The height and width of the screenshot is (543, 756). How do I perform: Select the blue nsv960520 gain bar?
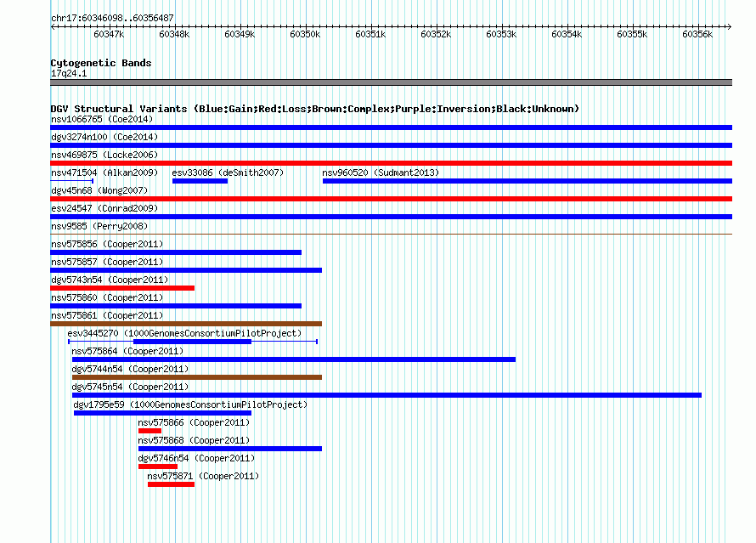(x=528, y=181)
